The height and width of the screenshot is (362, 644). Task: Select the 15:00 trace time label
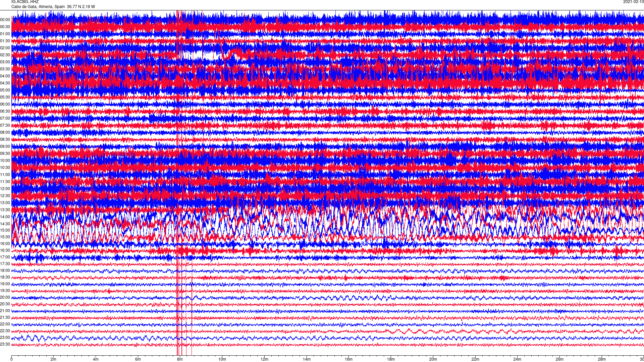point(5,230)
